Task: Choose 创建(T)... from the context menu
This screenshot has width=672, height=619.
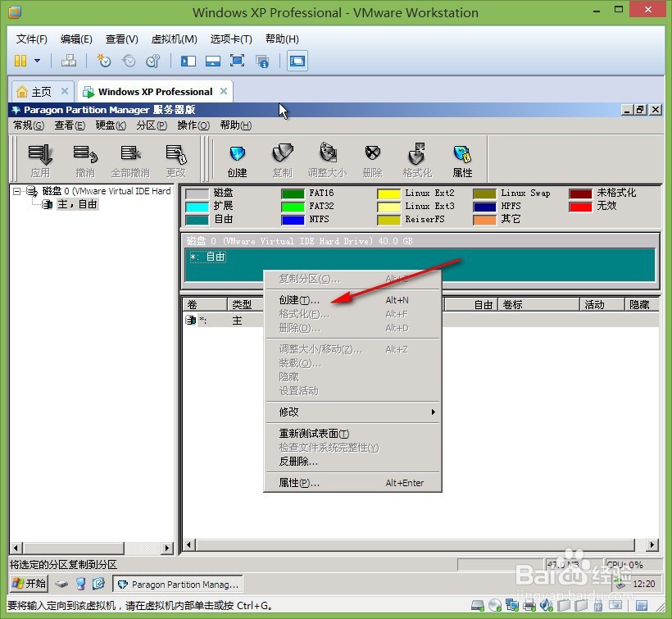Action: (x=353, y=300)
